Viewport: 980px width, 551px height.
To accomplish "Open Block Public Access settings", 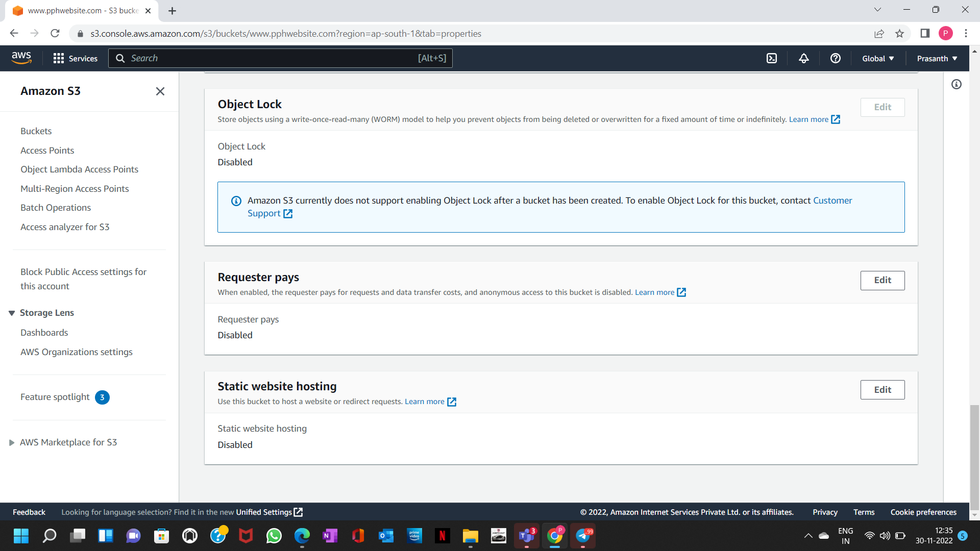I will tap(83, 279).
